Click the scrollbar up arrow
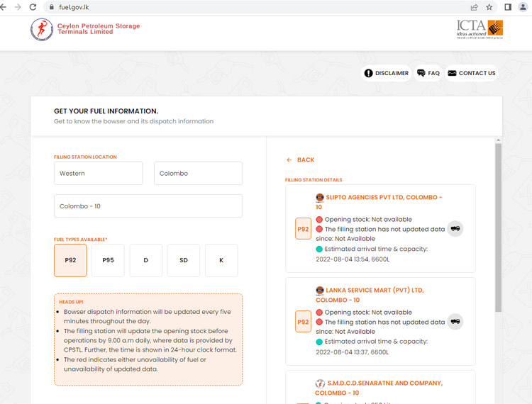532x404 pixels. pos(498,140)
